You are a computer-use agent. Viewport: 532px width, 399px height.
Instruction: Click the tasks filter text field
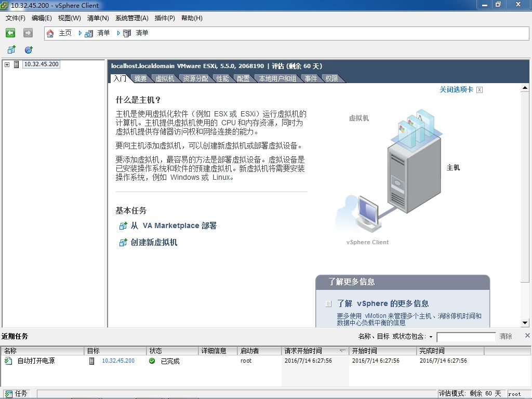tap(466, 337)
